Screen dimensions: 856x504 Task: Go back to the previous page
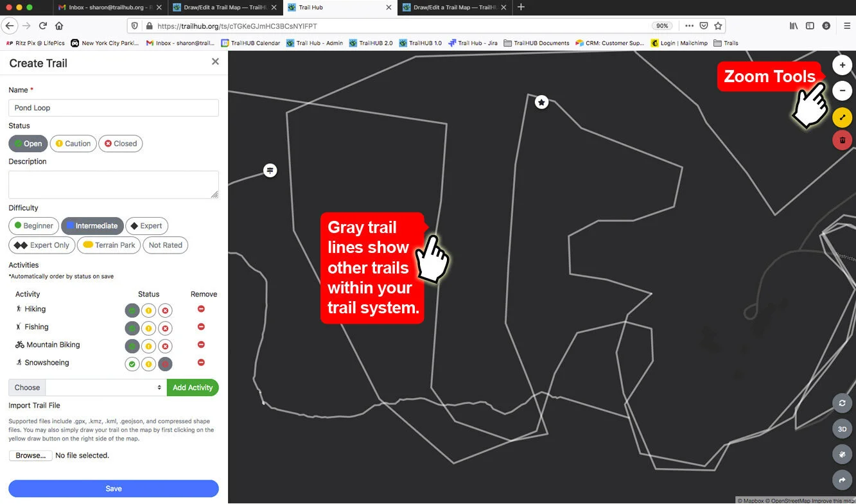[x=9, y=26]
